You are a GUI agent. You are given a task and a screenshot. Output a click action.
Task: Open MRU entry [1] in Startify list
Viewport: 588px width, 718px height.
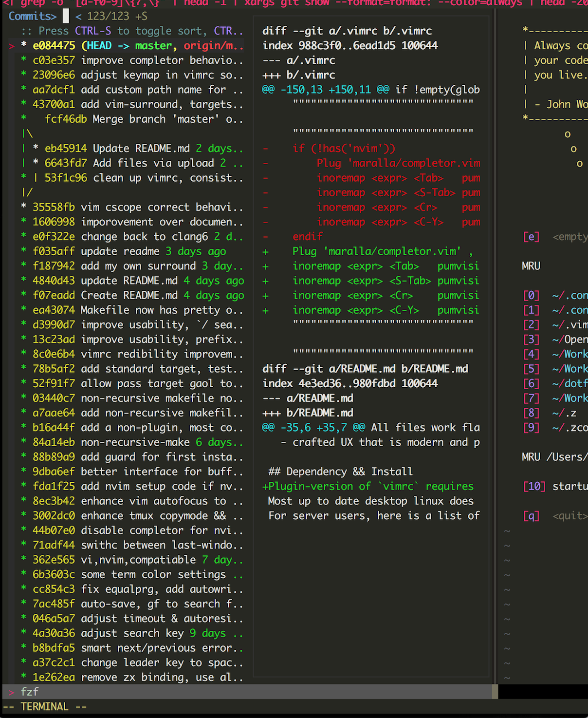(555, 310)
